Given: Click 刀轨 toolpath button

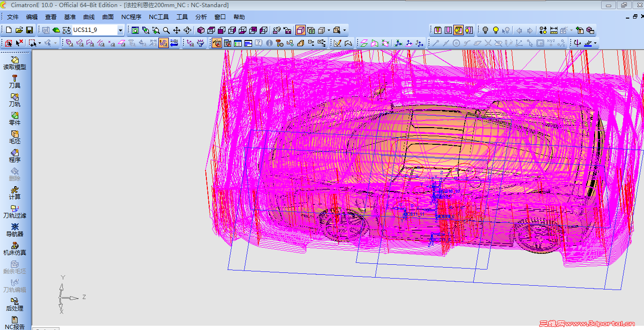Looking at the screenshot, I should click(x=15, y=100).
